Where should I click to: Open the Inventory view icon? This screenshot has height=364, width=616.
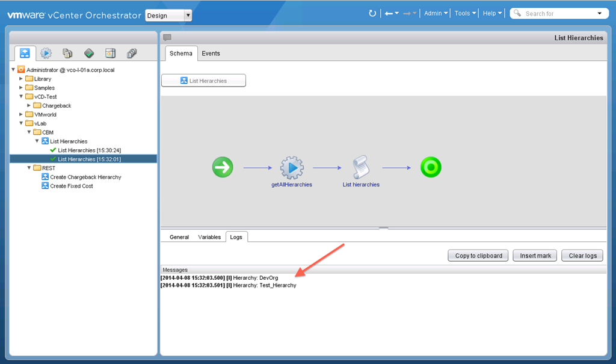click(x=132, y=53)
